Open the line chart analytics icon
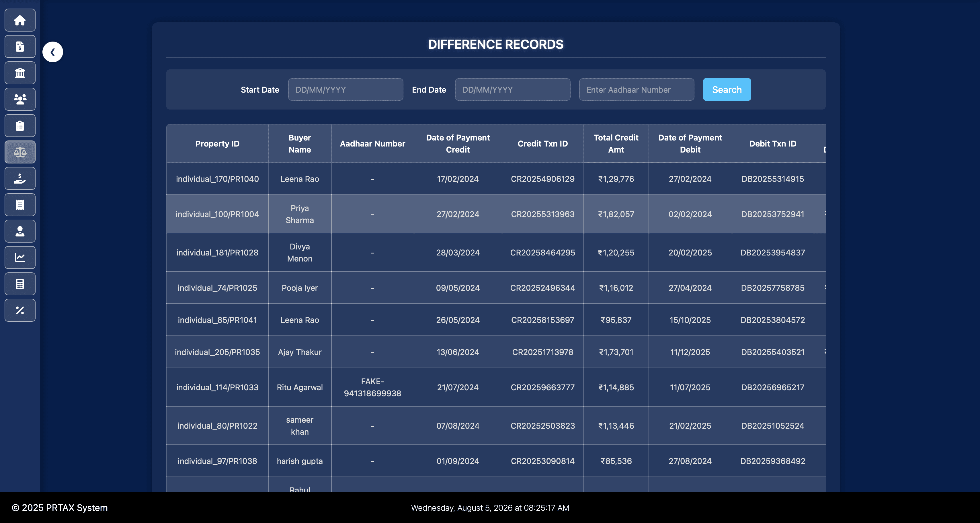This screenshot has height=523, width=980. click(x=20, y=257)
